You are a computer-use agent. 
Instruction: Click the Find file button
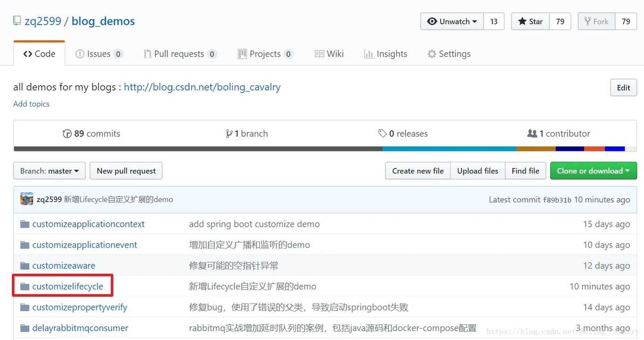(x=525, y=171)
